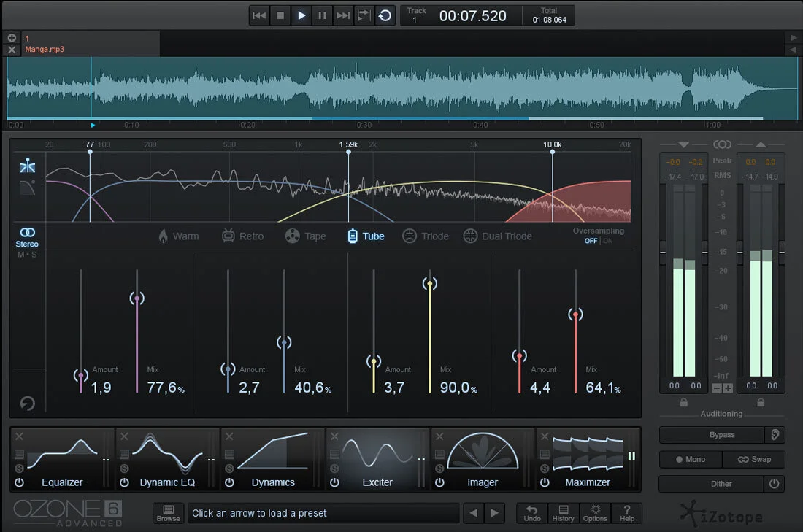Enable Oversampling by clicking ON
This screenshot has width=803, height=532.
607,240
